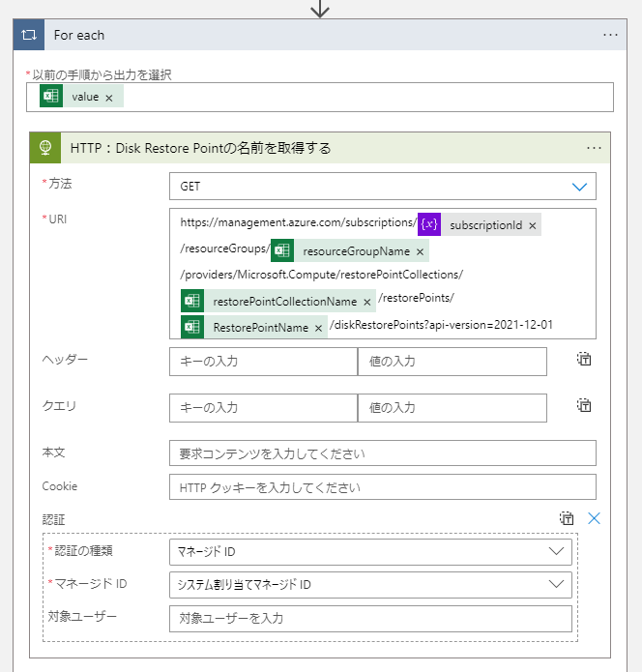Click the For each title text
This screenshot has height=672, width=642.
[x=79, y=35]
